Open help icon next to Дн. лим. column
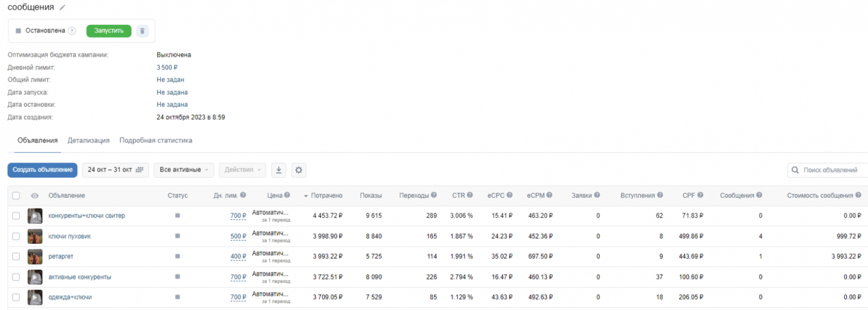This screenshot has height=310, width=868. 243,195
